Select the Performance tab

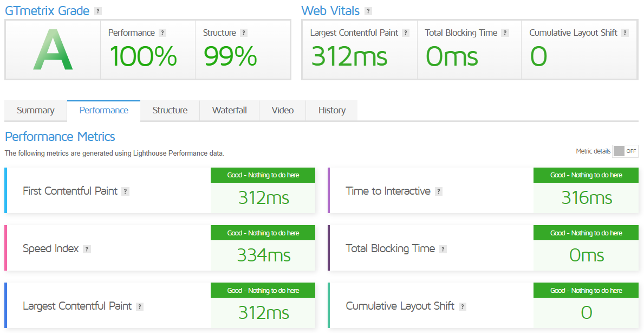click(104, 111)
